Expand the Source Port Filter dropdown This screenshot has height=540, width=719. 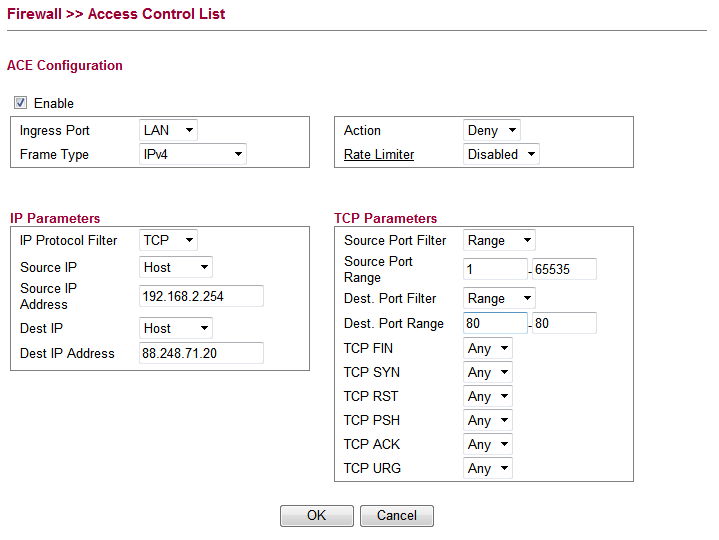[x=499, y=240]
